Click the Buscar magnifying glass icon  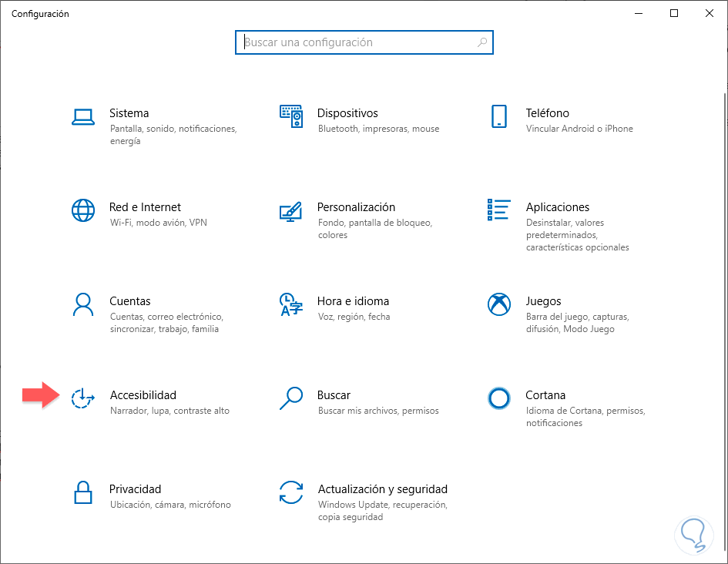(x=291, y=398)
